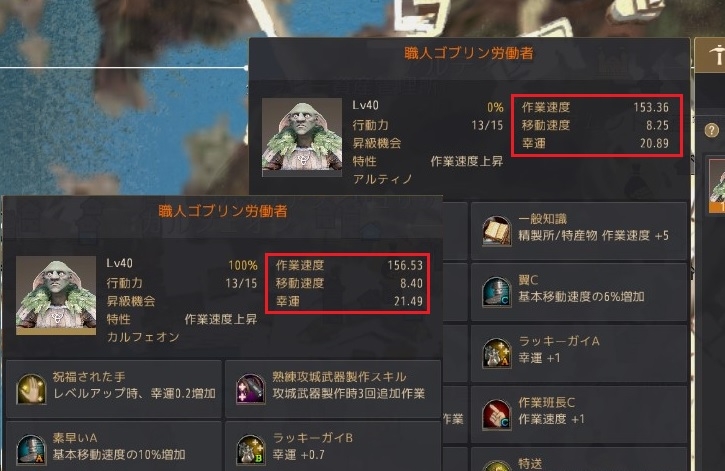Click the 100% experience value
Screen dimensions: 725x471
coord(243,265)
